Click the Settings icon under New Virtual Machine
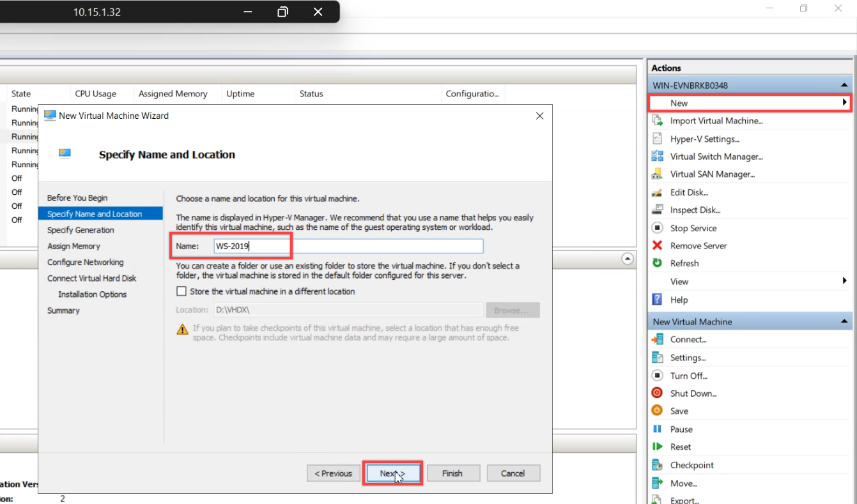 click(x=657, y=358)
